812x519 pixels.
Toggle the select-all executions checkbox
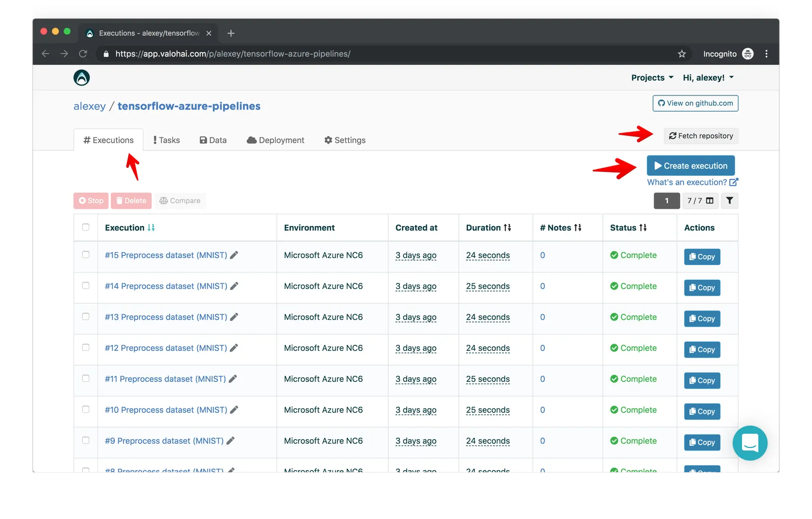[86, 228]
